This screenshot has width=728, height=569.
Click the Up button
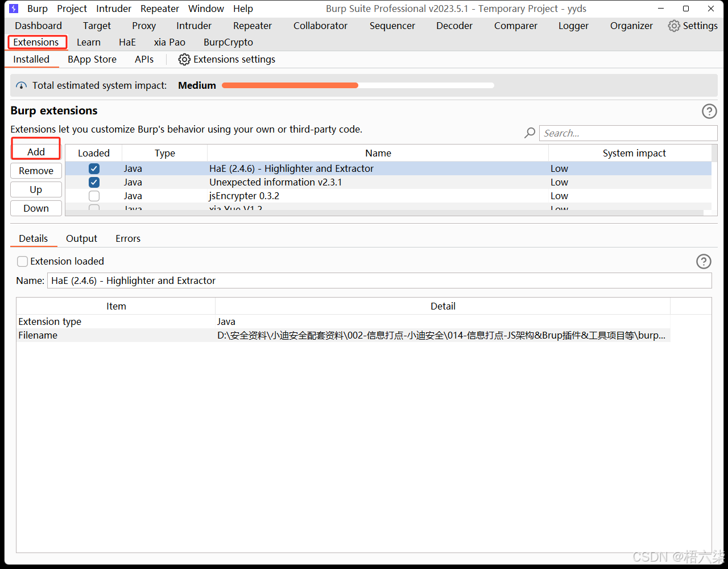coord(36,189)
